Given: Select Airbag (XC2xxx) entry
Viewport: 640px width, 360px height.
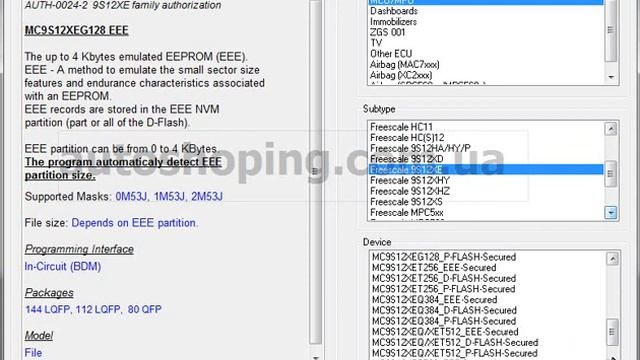Looking at the screenshot, I should tap(486, 75).
